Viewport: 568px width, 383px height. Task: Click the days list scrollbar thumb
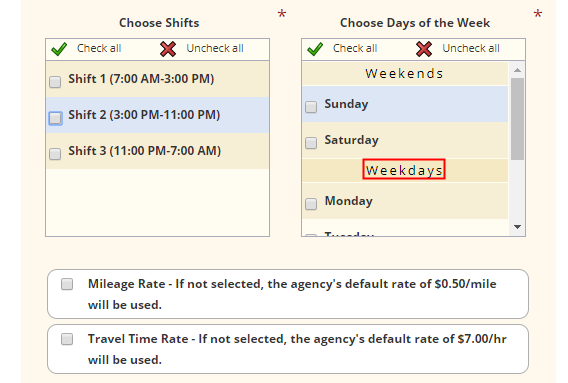coord(517,119)
